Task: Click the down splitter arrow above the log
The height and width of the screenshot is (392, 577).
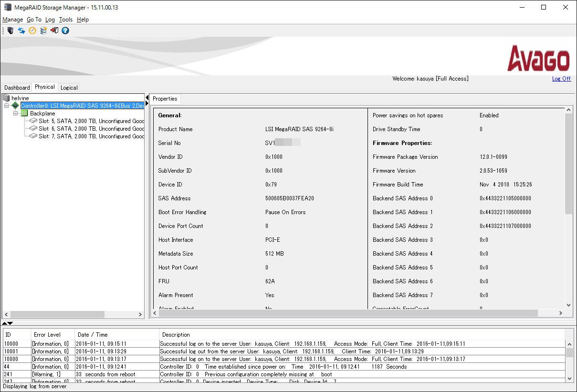Action: pos(10,323)
